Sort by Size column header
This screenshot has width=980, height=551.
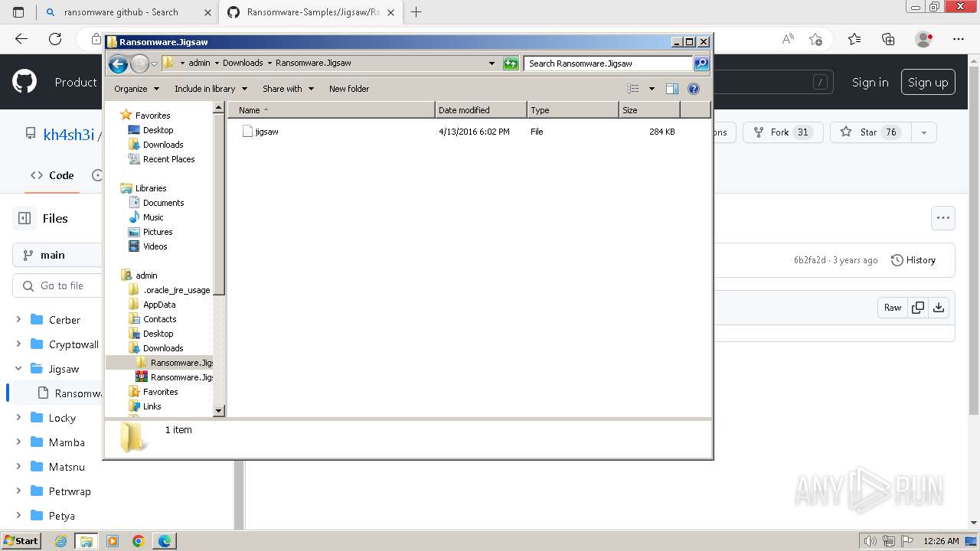coord(649,110)
